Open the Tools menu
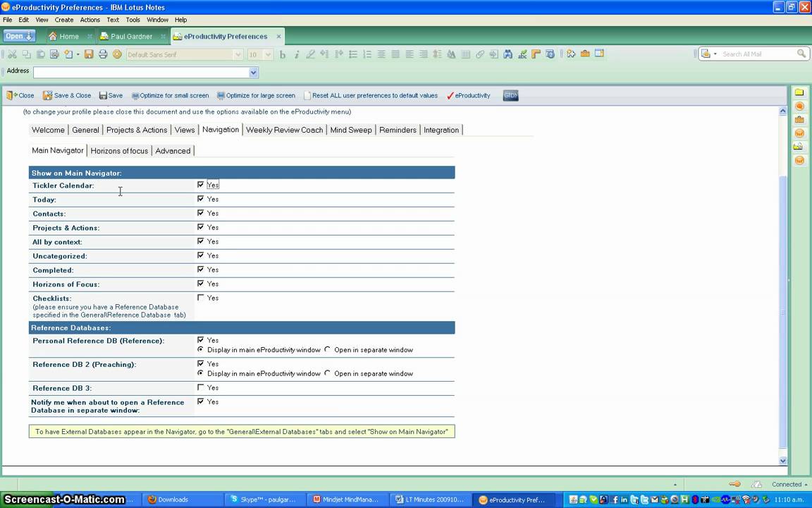Screen dimensions: 812x508 click(x=133, y=20)
